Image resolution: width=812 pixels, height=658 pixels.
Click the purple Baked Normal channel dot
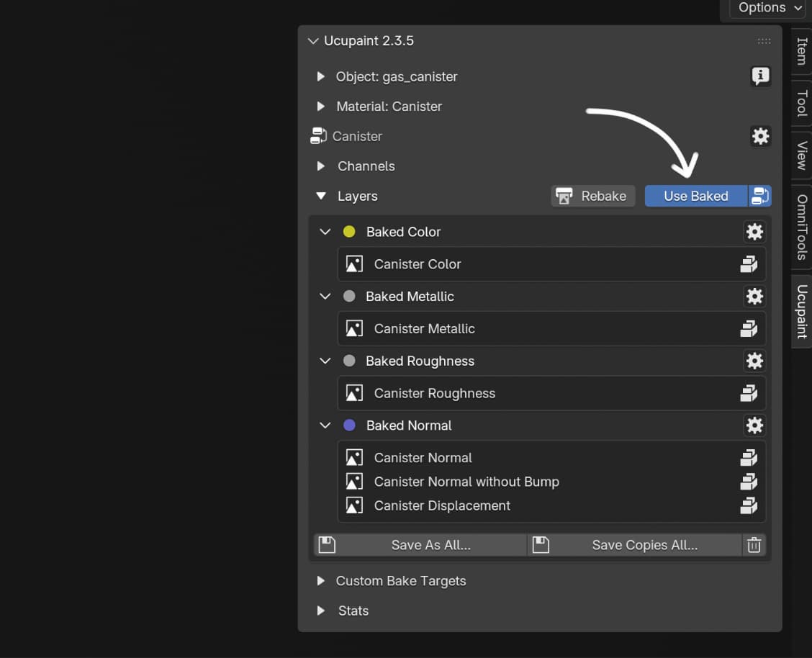pyautogui.click(x=349, y=425)
